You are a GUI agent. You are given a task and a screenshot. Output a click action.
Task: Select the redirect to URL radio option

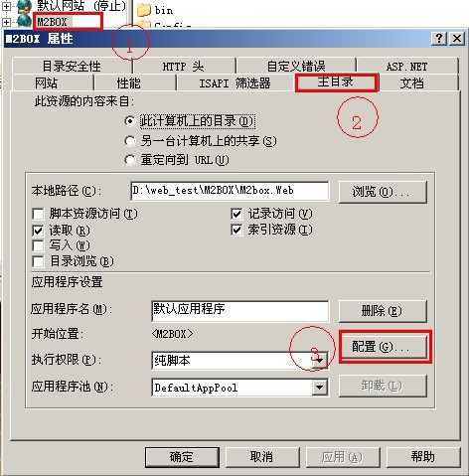click(130, 160)
